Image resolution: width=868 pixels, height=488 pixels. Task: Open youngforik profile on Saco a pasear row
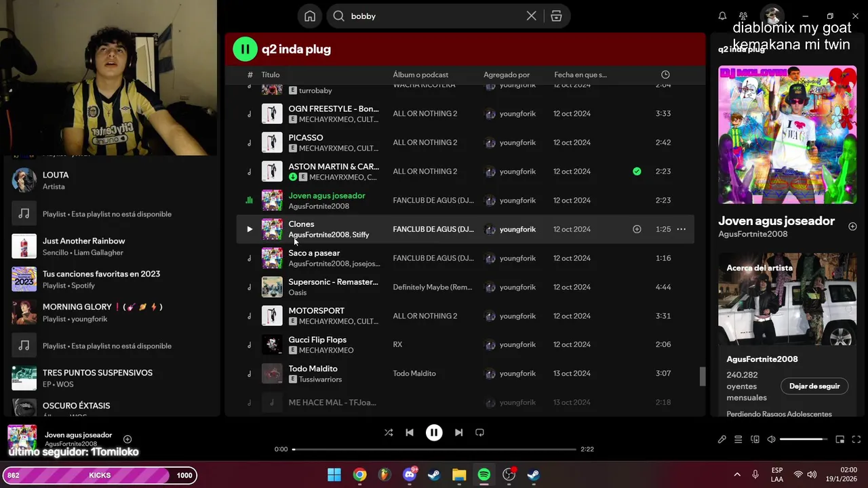[x=517, y=258]
